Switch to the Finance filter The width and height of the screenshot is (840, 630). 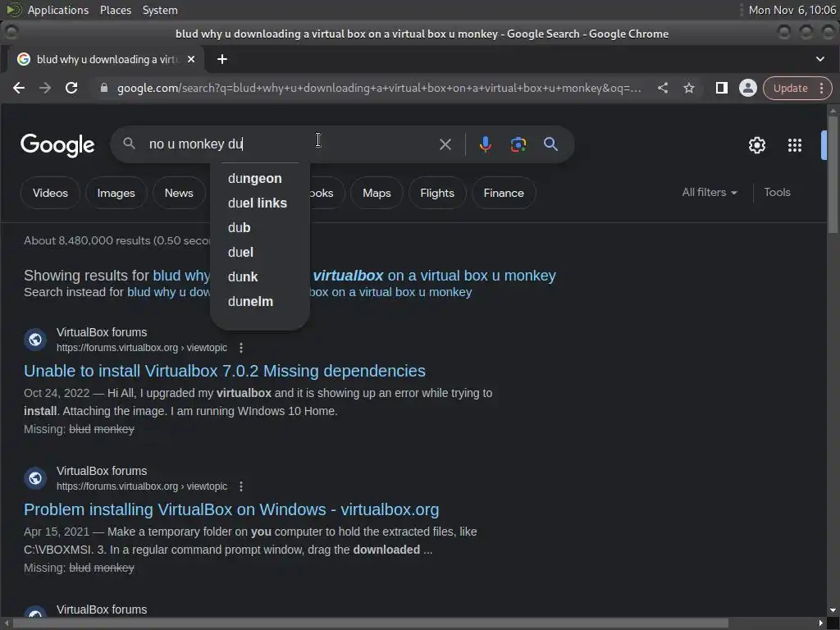[x=504, y=193]
